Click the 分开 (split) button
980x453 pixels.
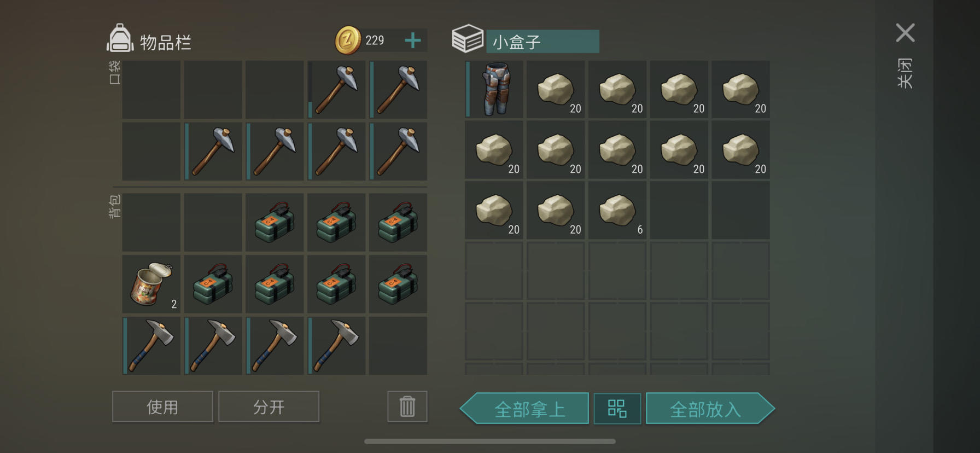[x=269, y=406]
